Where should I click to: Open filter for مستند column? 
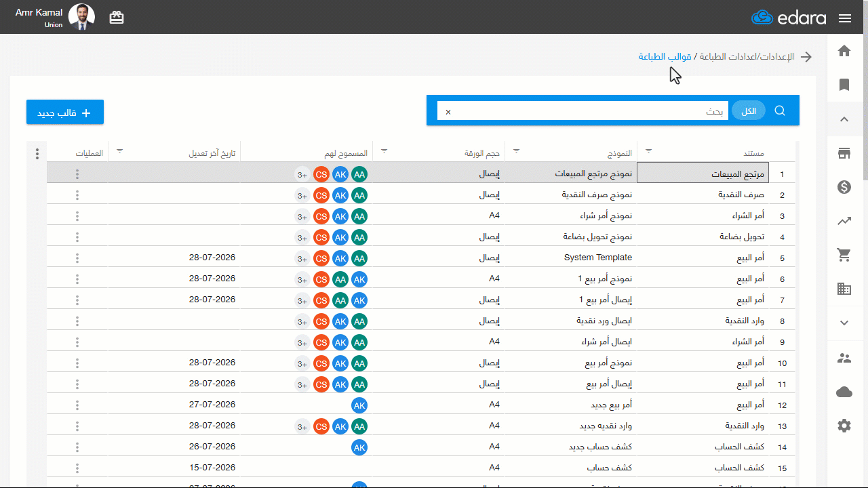point(648,151)
